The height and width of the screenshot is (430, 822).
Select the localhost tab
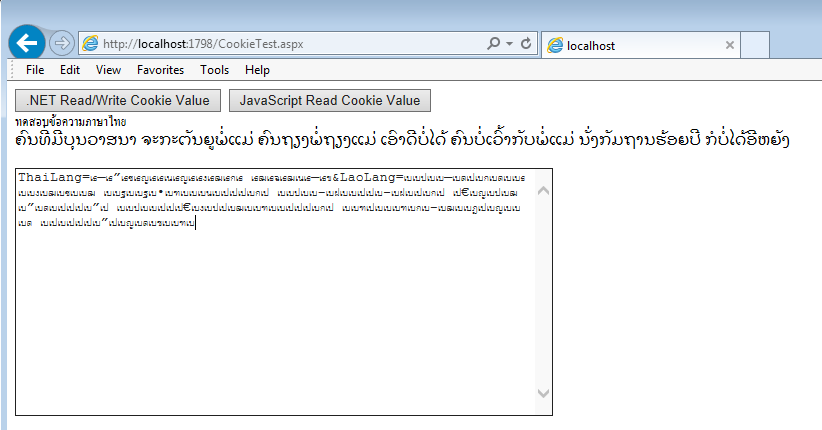641,46
